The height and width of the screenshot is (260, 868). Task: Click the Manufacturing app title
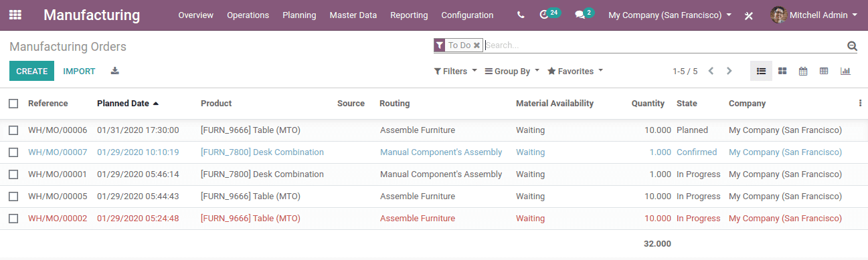pos(92,15)
